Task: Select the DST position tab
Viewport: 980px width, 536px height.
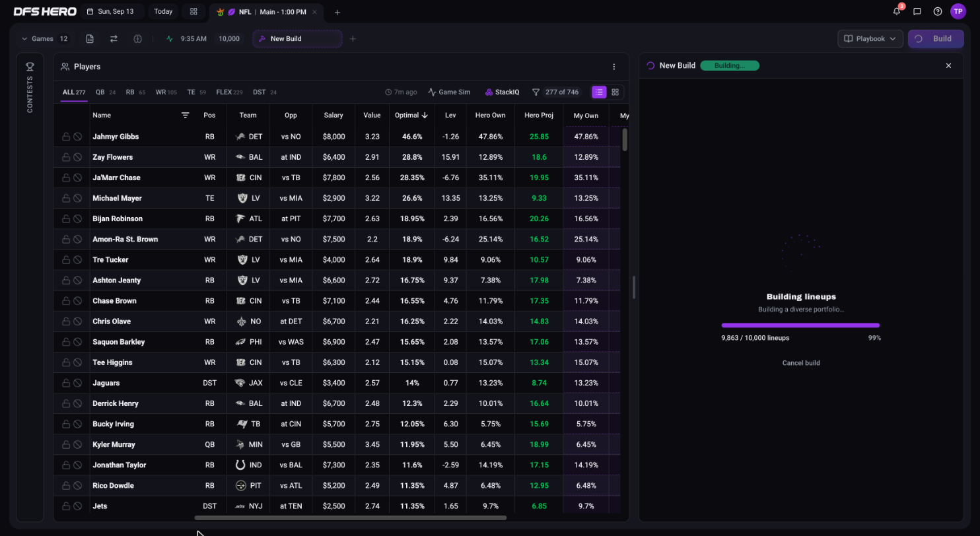Action: click(x=265, y=92)
